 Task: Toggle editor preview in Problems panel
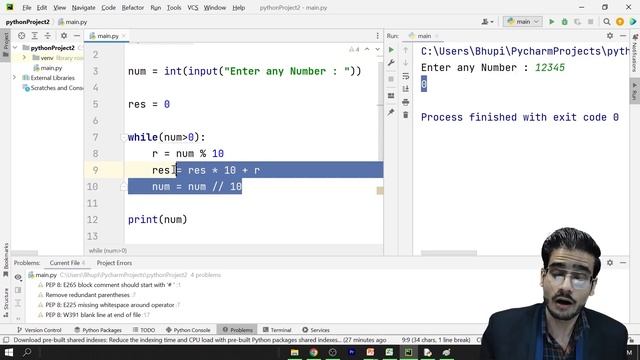(x=18, y=290)
